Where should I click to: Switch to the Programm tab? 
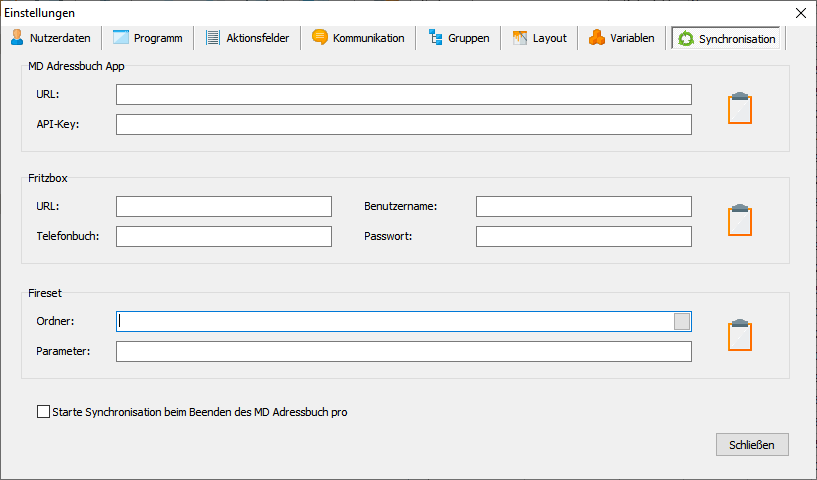[x=147, y=39]
